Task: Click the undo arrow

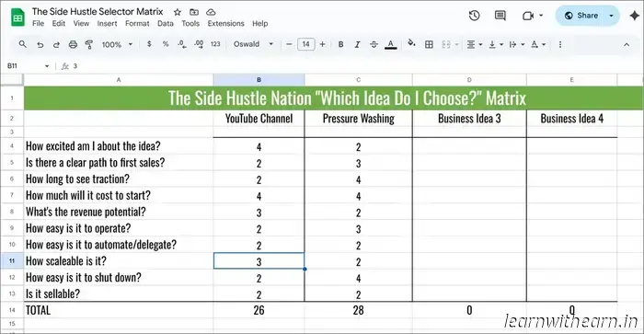Action: click(40, 44)
